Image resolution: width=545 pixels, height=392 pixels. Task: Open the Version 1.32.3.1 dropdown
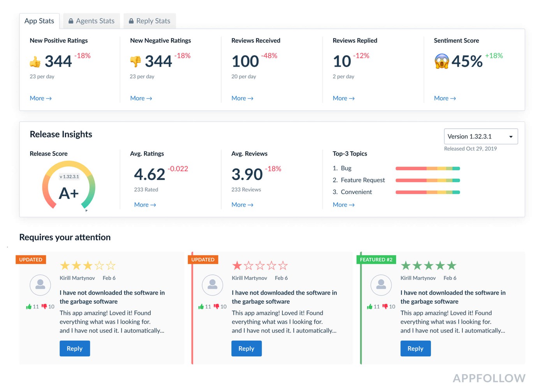pos(481,136)
